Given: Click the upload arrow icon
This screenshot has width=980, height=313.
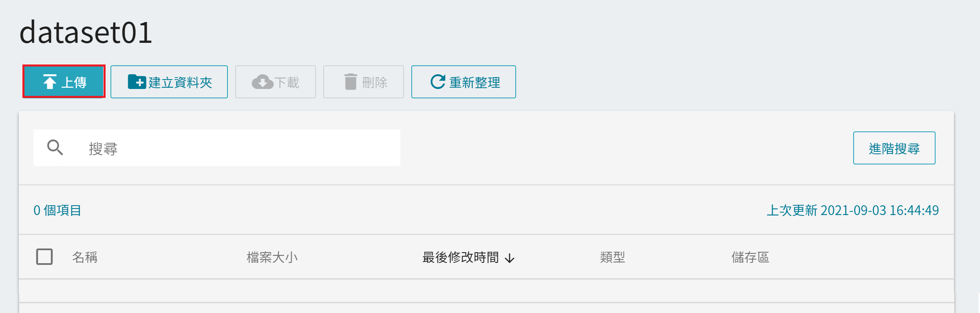Looking at the screenshot, I should point(50,82).
